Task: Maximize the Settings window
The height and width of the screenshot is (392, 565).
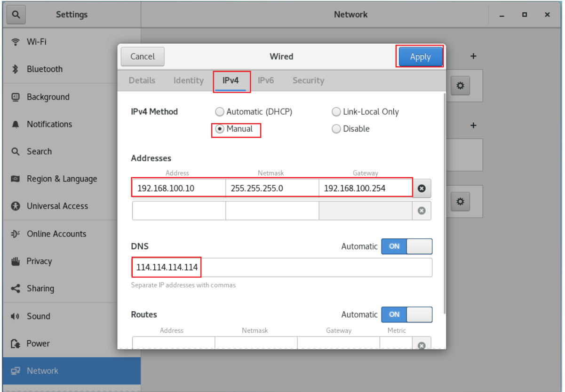Action: coord(524,15)
